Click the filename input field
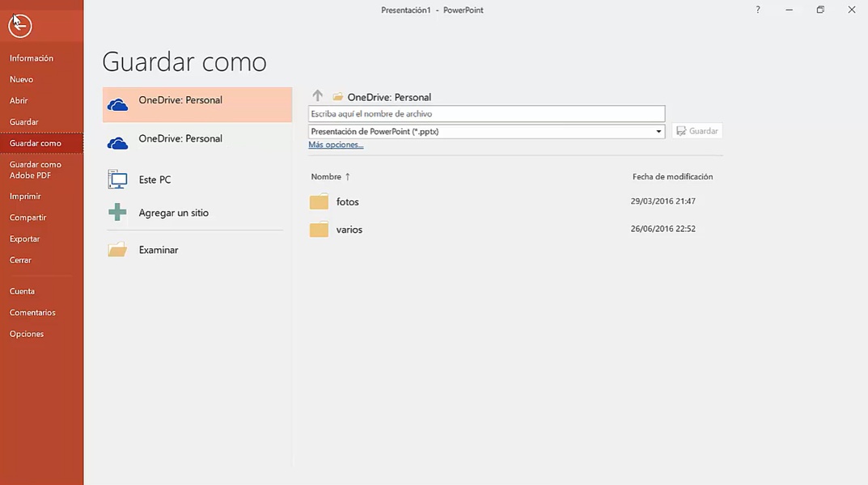The image size is (868, 485). point(485,113)
